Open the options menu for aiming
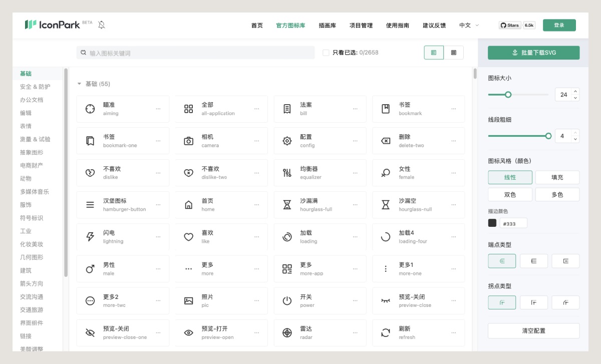This screenshot has height=364, width=601. pyautogui.click(x=158, y=109)
